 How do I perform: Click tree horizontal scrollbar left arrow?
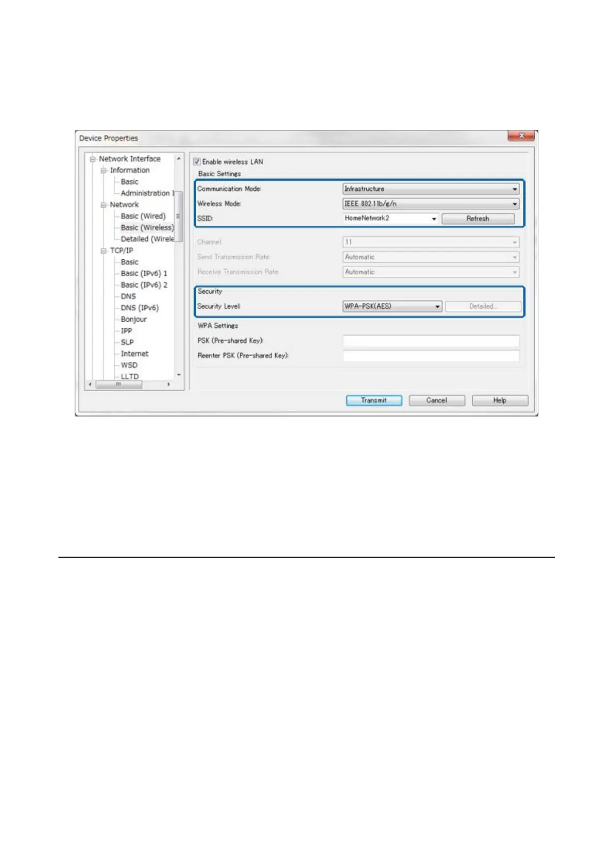90,385
